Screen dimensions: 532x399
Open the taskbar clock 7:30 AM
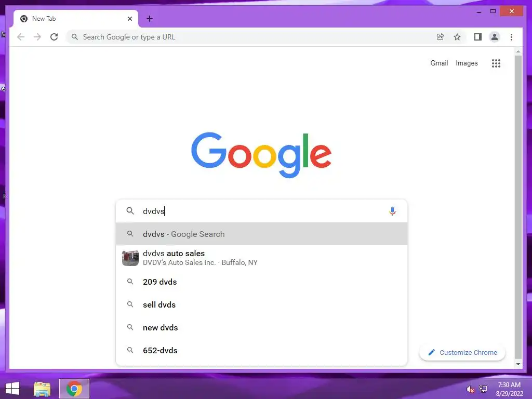point(509,389)
